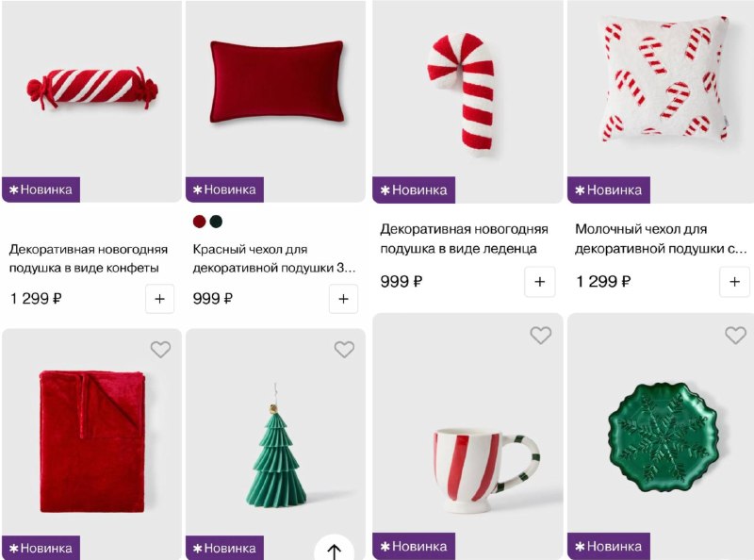Favorite the striped mug

(x=540, y=335)
